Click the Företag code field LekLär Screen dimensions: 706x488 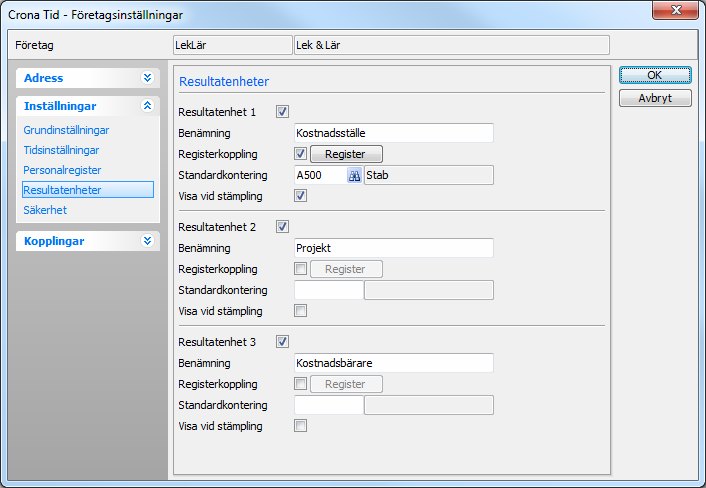[233, 45]
